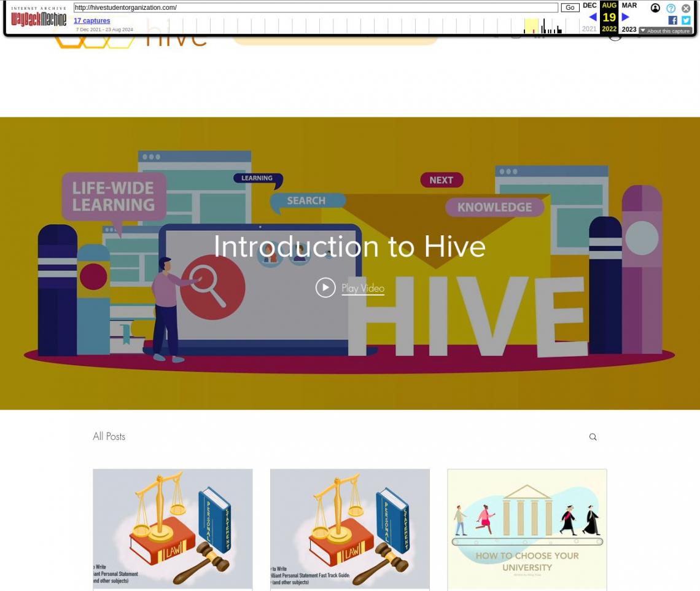The image size is (700, 591).
Task: Open Wayback user account icon
Action: tap(655, 8)
